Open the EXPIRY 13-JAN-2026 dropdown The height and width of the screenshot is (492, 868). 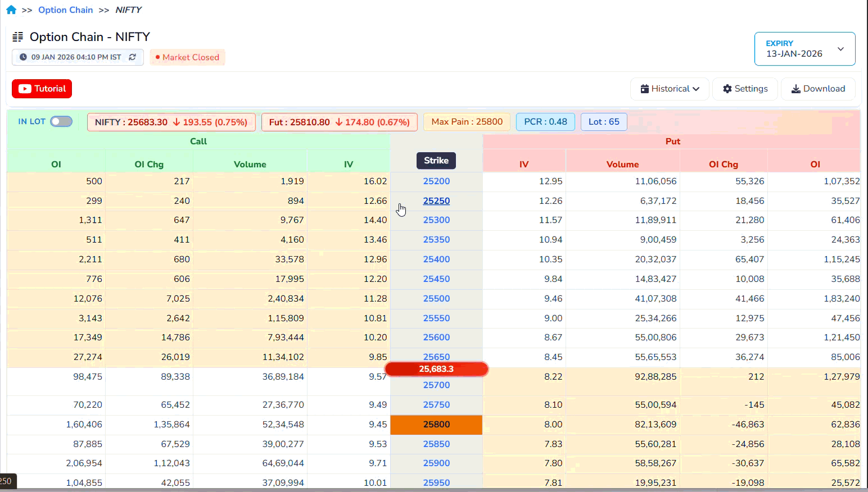(x=804, y=48)
